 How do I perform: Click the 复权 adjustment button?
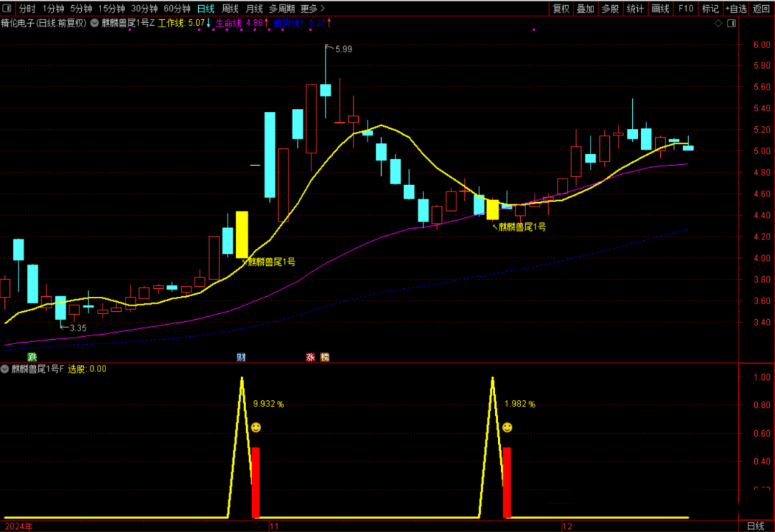point(561,9)
